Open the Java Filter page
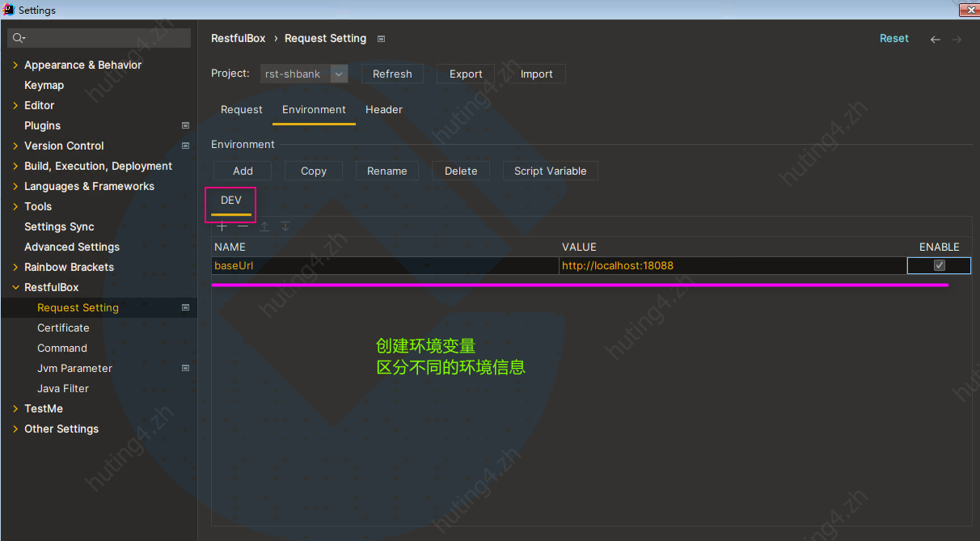The image size is (980, 541). click(63, 388)
